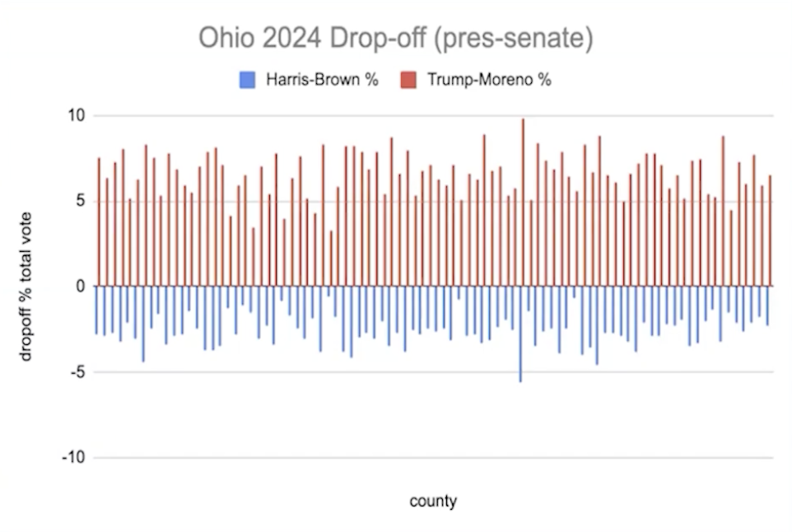Image resolution: width=792 pixels, height=532 pixels.
Task: Click the first blue bar at left edge
Action: pyautogui.click(x=96, y=310)
